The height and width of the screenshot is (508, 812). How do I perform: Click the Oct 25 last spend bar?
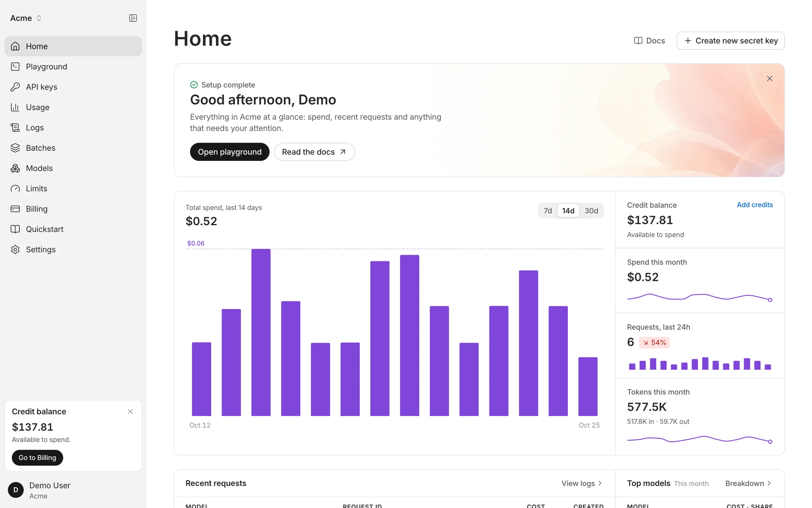[x=588, y=386]
